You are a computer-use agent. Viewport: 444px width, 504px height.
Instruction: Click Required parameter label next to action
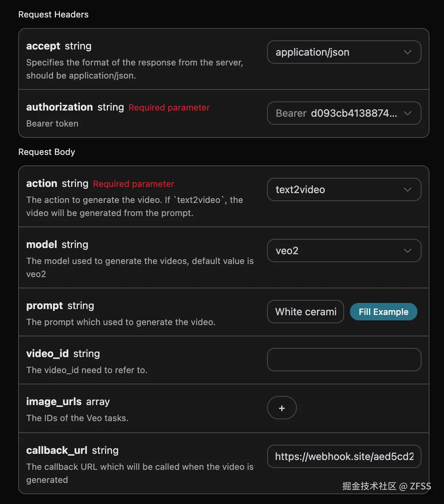coord(133,184)
